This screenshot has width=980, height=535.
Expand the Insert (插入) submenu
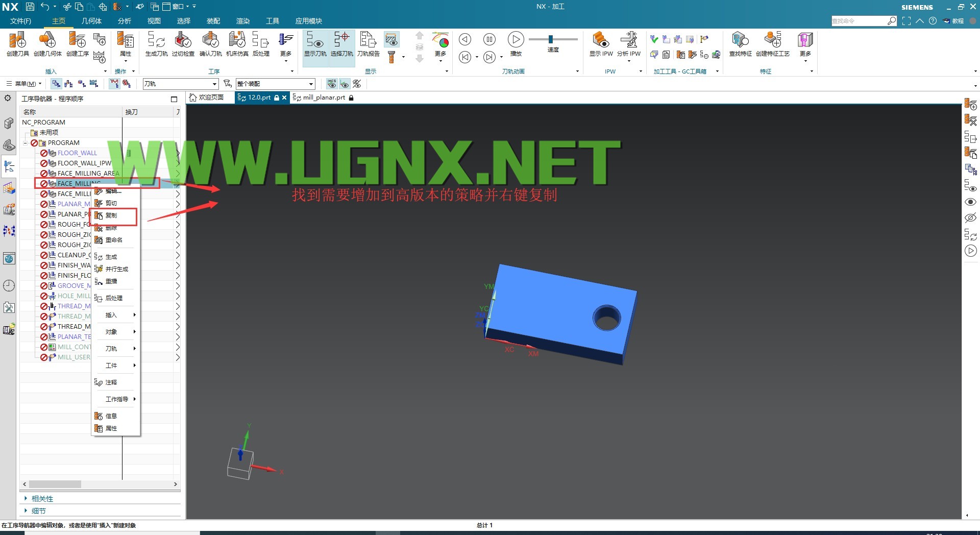[115, 315]
